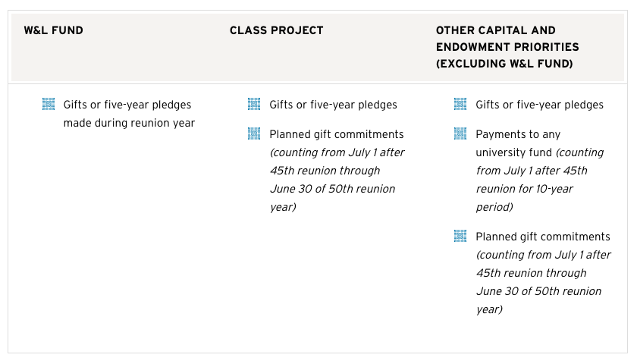Viewport: 637px width, 364px height.
Task: Click bullet icon beside Class Project gifts item
Action: click(254, 104)
